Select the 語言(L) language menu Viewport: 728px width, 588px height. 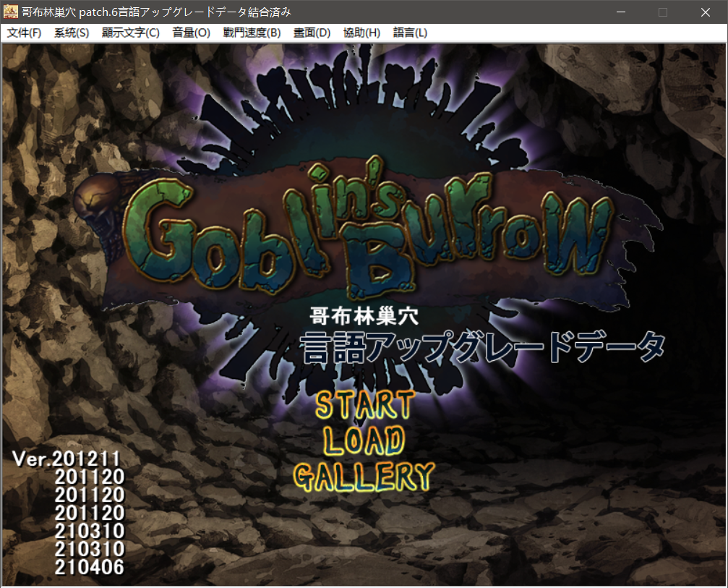click(410, 33)
